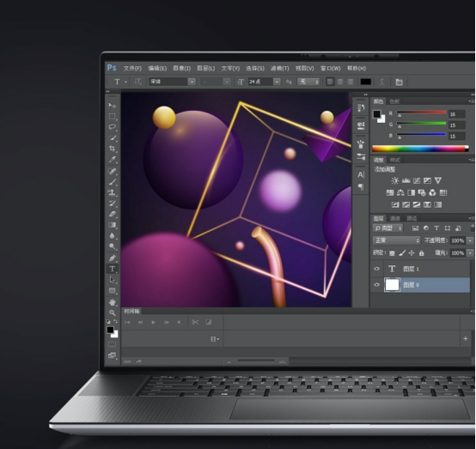
Task: Open the blend mode dropdown 正常
Action: pyautogui.click(x=396, y=240)
